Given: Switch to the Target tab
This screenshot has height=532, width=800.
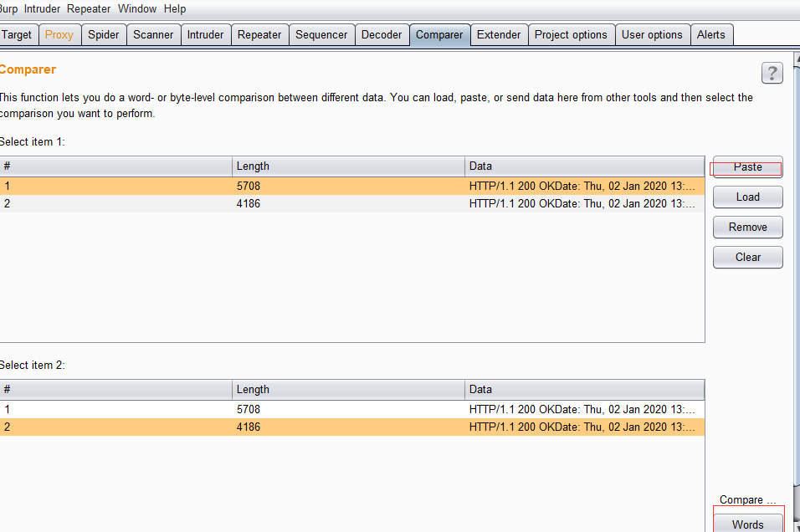Looking at the screenshot, I should (18, 34).
